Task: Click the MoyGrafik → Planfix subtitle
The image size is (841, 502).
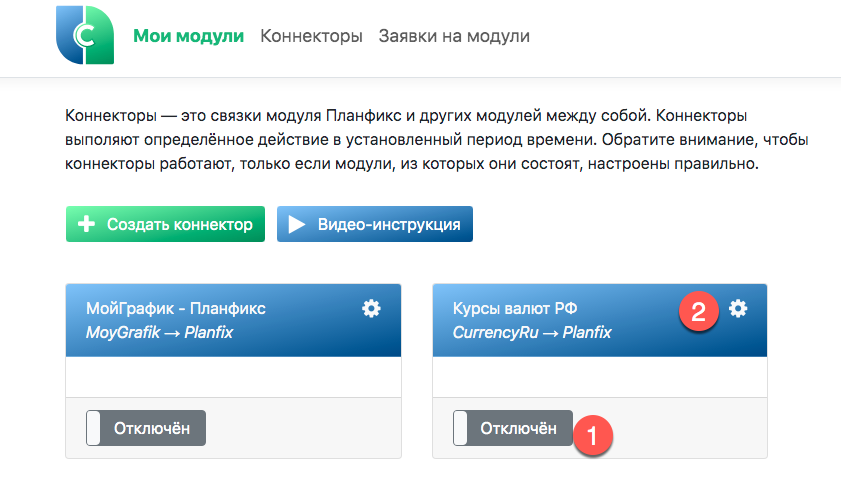Action: coord(159,332)
